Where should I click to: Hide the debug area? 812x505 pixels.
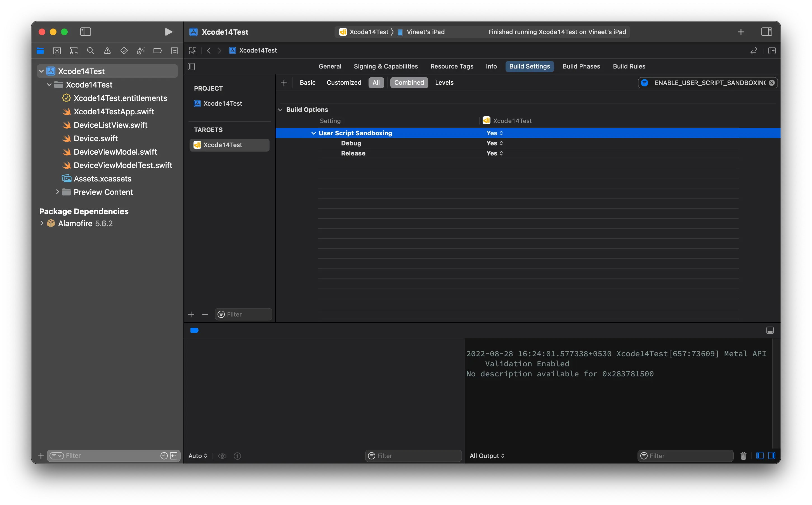click(x=770, y=330)
